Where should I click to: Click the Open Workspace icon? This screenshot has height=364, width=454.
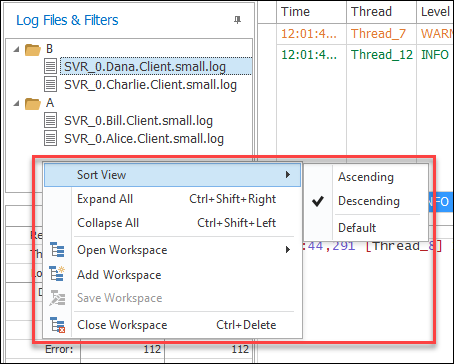[57, 250]
